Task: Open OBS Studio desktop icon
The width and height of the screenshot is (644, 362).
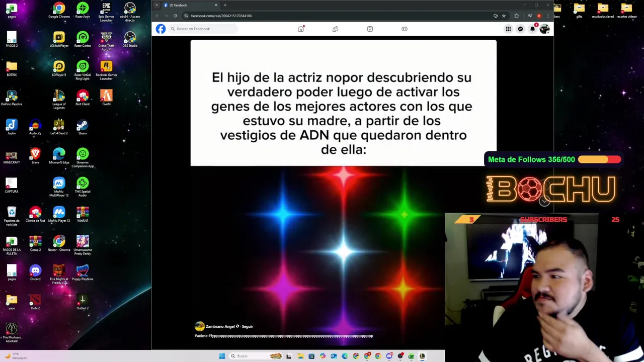Action: (130, 39)
